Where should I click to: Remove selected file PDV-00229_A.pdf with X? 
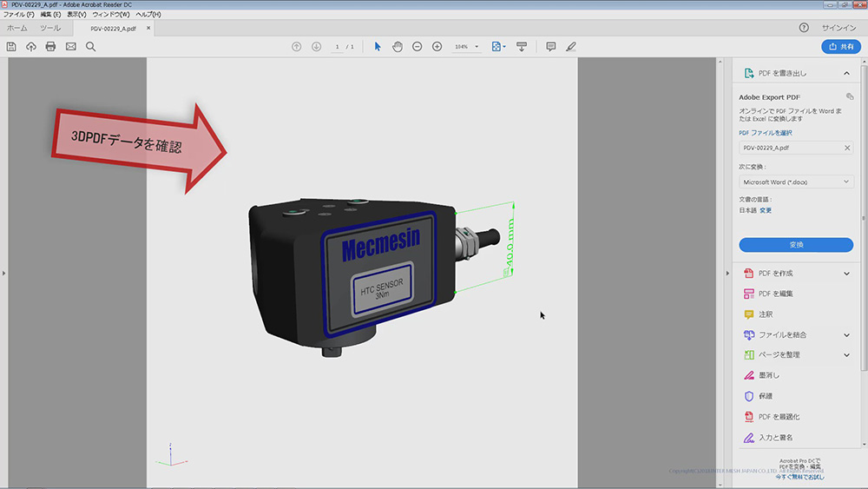coord(847,148)
